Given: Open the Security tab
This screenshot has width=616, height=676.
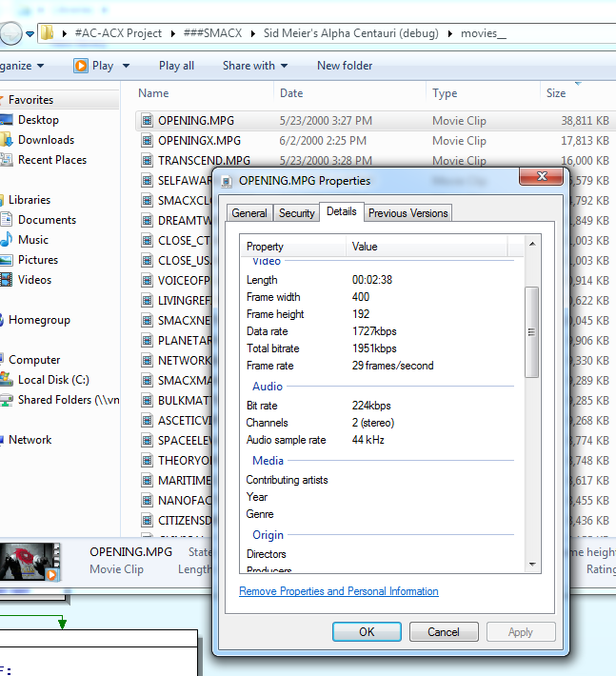Looking at the screenshot, I should [x=296, y=213].
